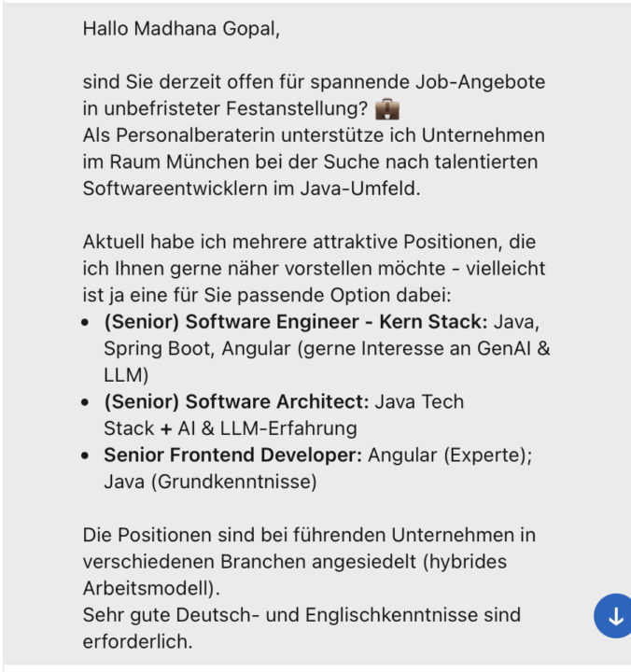The height and width of the screenshot is (672, 631).
Task: Click the bullet before Senior Frontend Developer
Action: pos(85,455)
